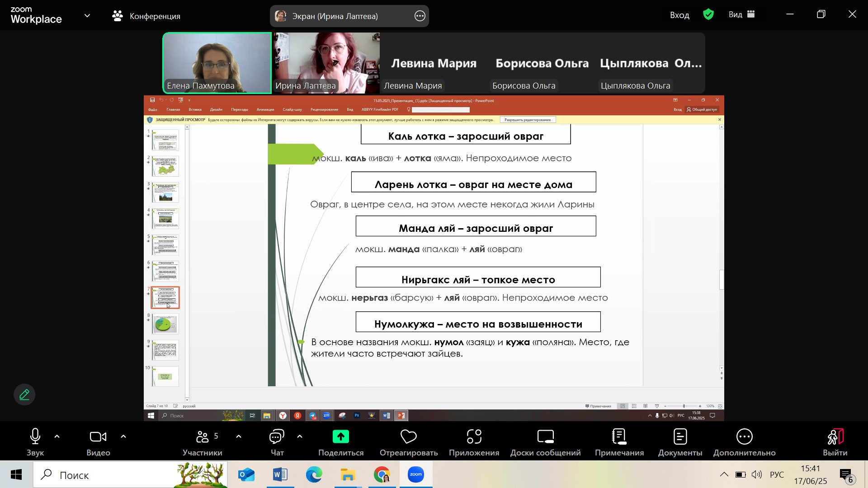Open Message boards (Доски сообщений) icon
This screenshot has height=488, width=868.
[545, 436]
